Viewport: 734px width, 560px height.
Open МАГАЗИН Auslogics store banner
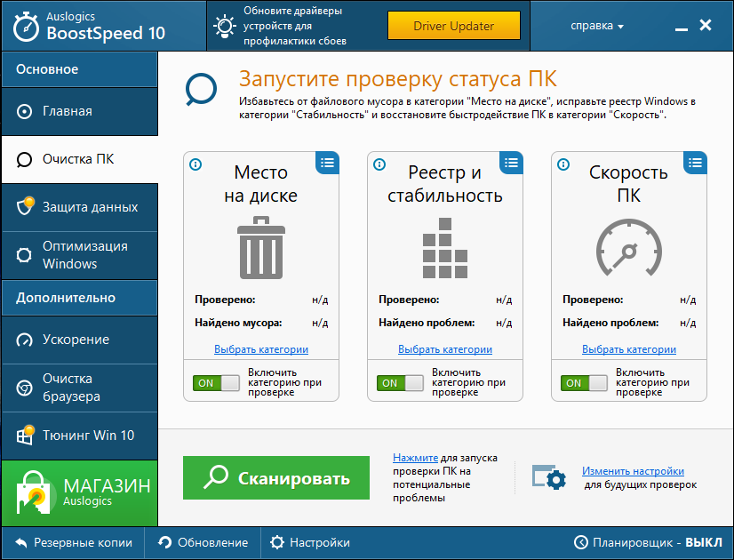pos(80,493)
